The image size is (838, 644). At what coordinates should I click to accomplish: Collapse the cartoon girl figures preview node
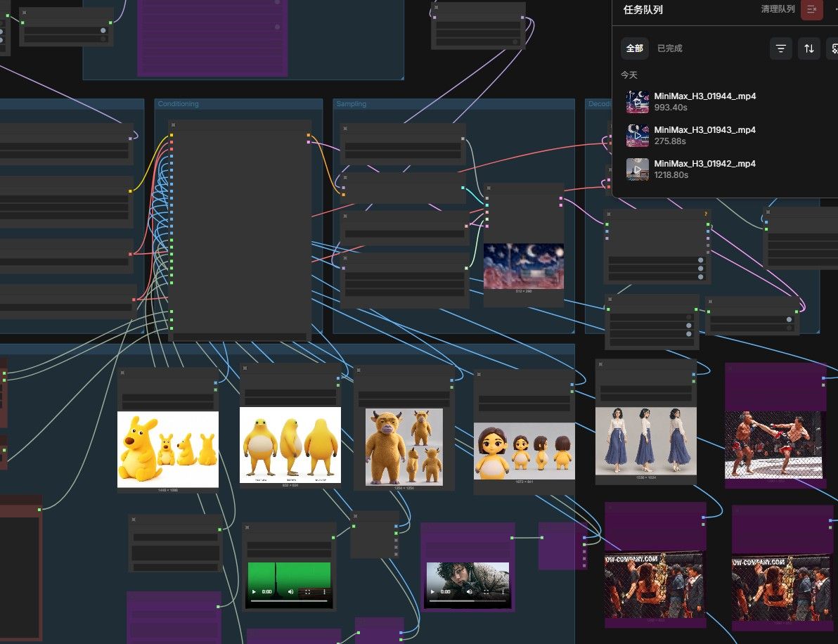[479, 375]
